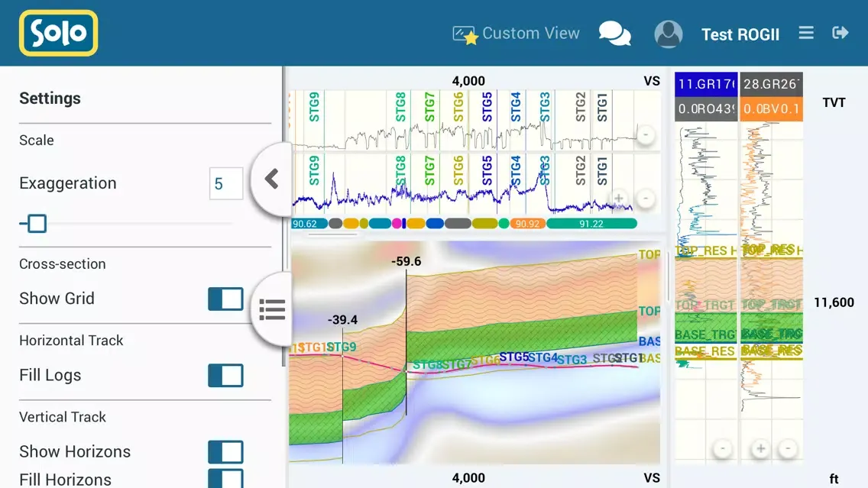Click STG5 label on the cross-section wellpath
The width and height of the screenshot is (868, 488).
(513, 357)
